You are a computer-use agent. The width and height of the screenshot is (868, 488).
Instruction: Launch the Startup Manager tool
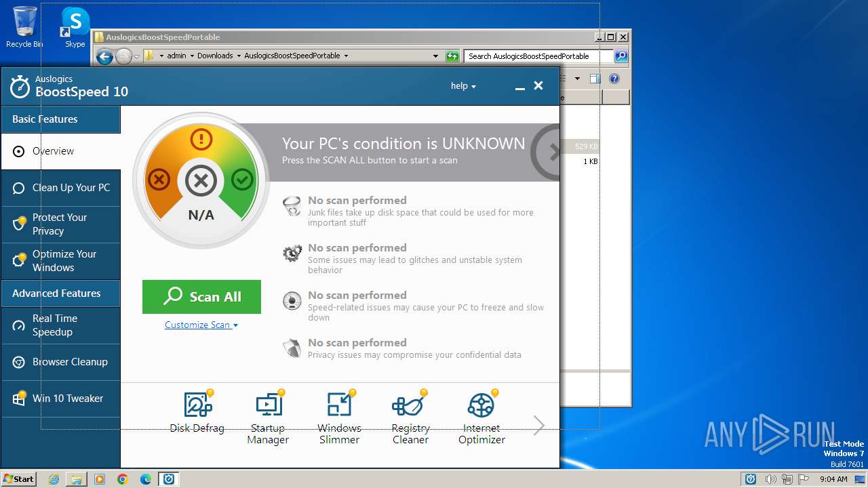point(268,418)
